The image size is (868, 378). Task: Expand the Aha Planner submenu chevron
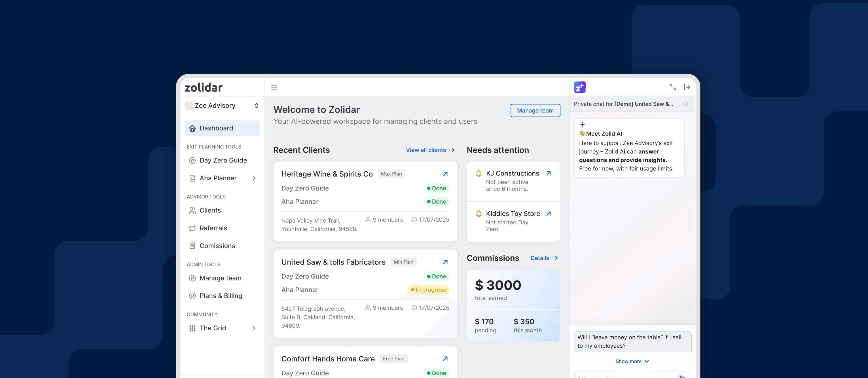click(x=254, y=178)
